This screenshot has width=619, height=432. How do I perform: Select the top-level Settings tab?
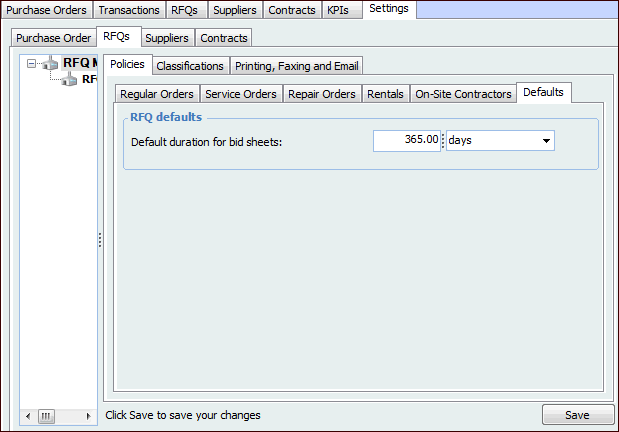coord(389,9)
